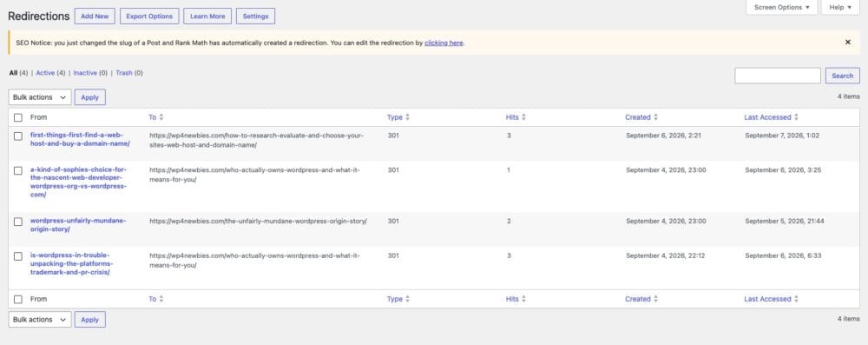Apply the bottom bulk action

click(89, 320)
